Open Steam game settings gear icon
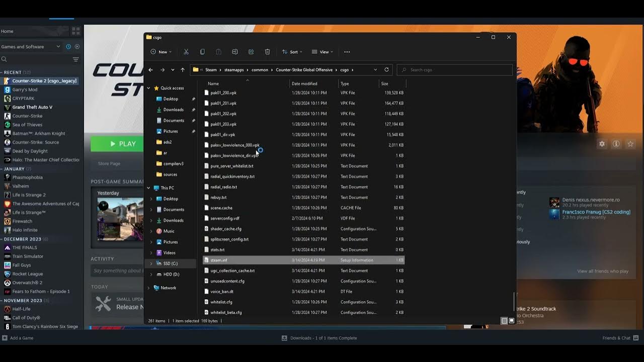This screenshot has width=644, height=362. pyautogui.click(x=602, y=144)
